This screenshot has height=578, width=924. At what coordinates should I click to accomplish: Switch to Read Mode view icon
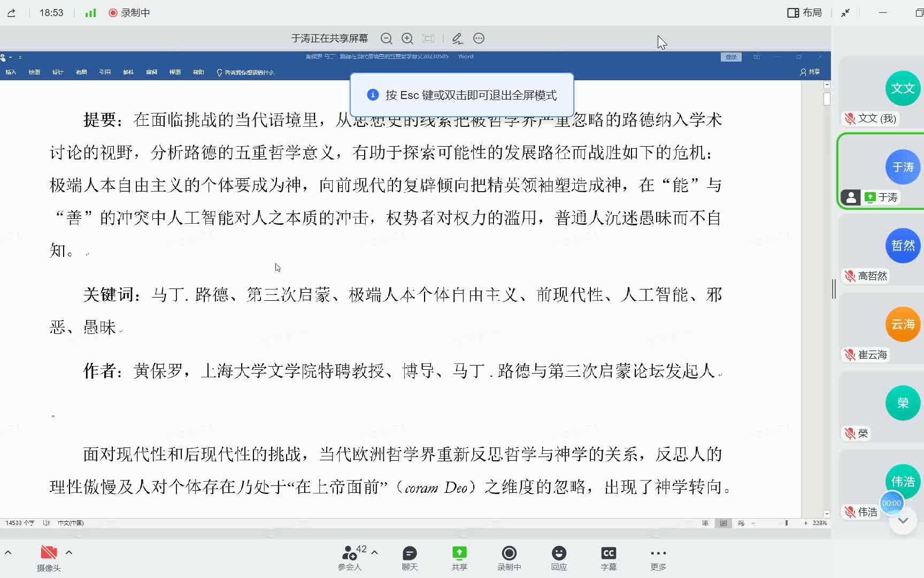[x=705, y=523]
